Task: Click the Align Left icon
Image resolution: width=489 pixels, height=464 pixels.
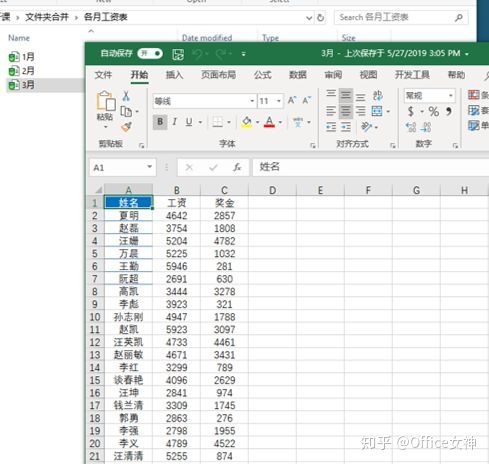Action: [331, 111]
